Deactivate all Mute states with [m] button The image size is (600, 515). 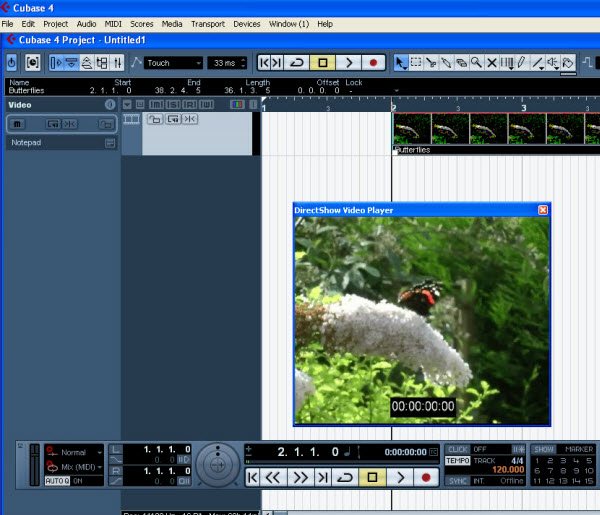click(x=157, y=104)
